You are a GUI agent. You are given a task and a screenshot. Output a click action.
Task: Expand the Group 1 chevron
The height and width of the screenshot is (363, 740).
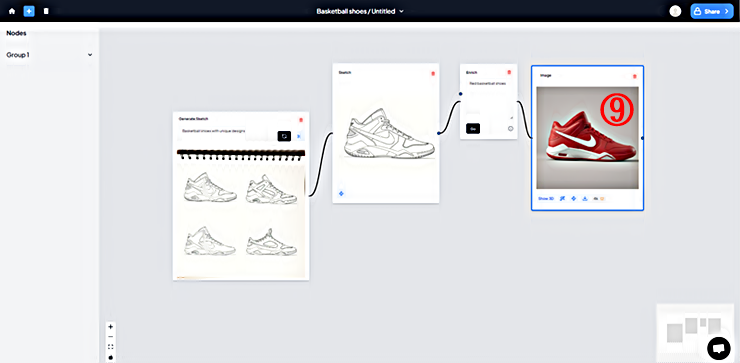click(90, 55)
